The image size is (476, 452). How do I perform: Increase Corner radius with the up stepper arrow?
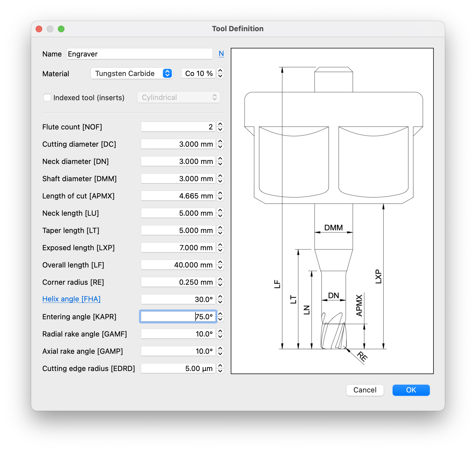pos(220,280)
